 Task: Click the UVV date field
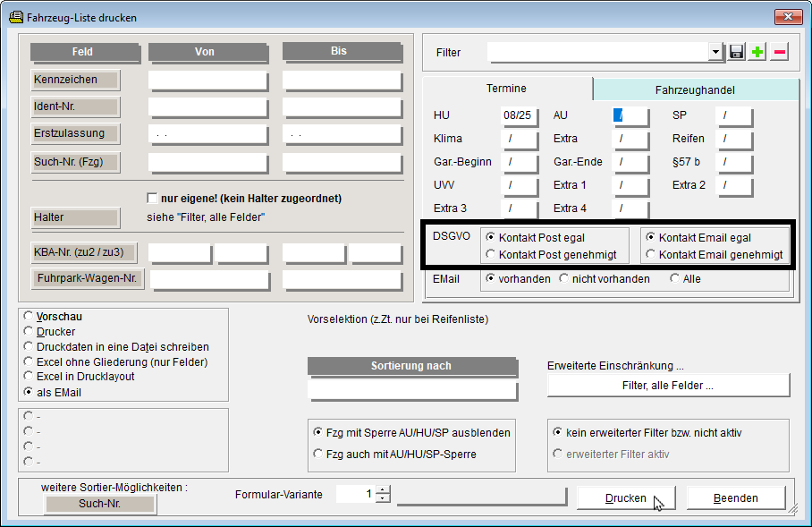pos(519,185)
